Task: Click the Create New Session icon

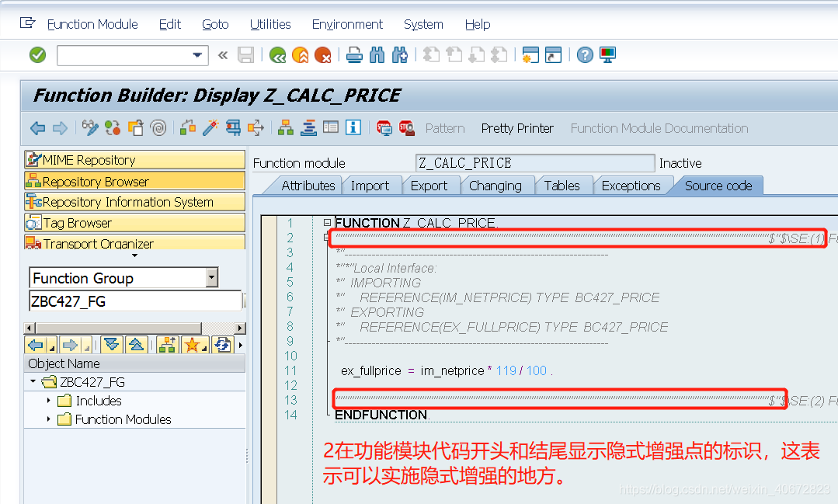Action: point(530,54)
